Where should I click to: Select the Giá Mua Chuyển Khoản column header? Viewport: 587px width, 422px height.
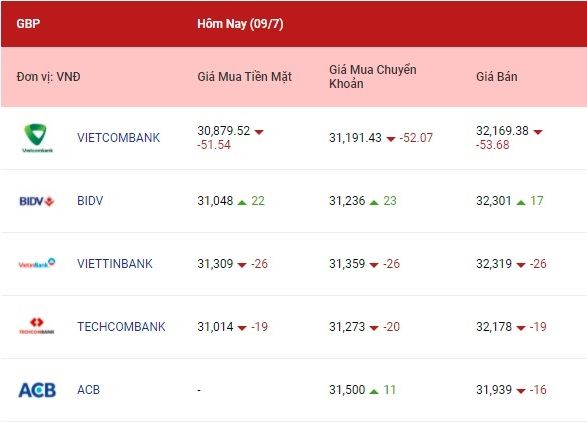click(373, 77)
